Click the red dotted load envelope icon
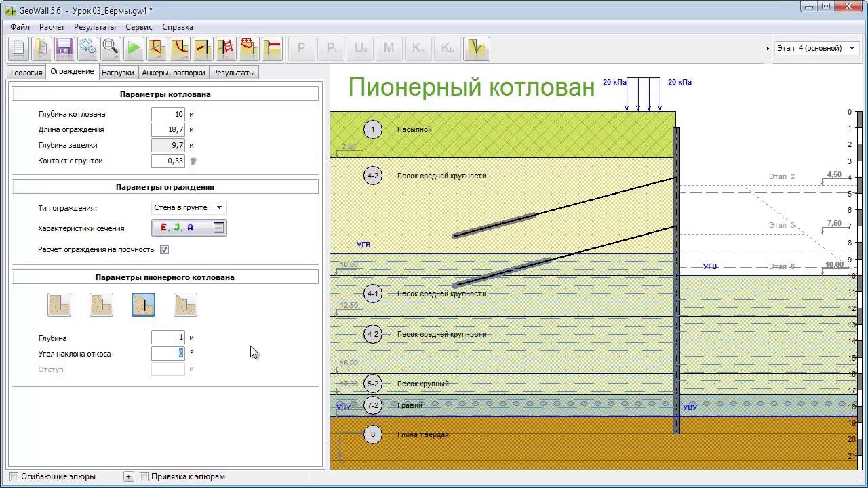 249,48
